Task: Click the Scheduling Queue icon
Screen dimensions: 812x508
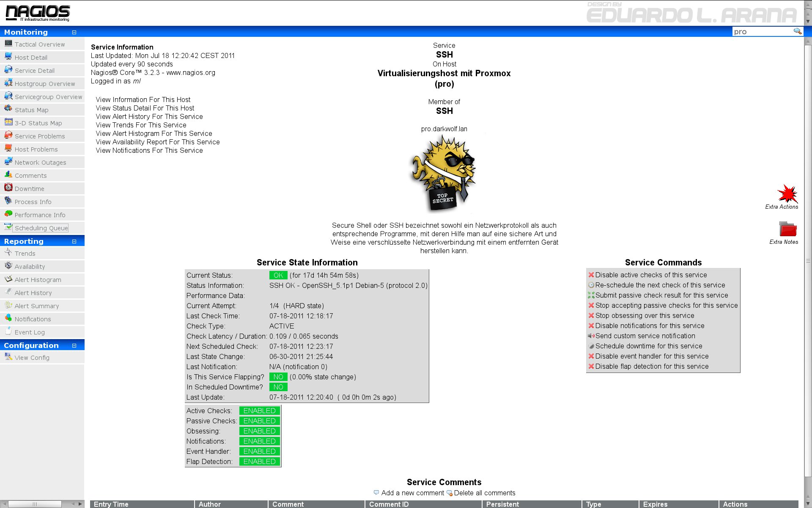Action: [8, 227]
